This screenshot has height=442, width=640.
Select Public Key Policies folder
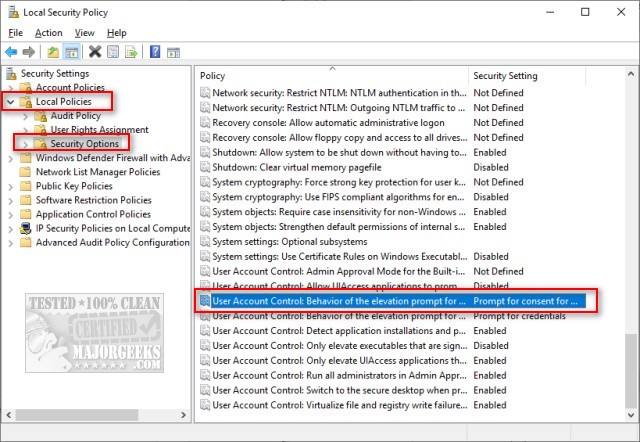[x=74, y=186]
